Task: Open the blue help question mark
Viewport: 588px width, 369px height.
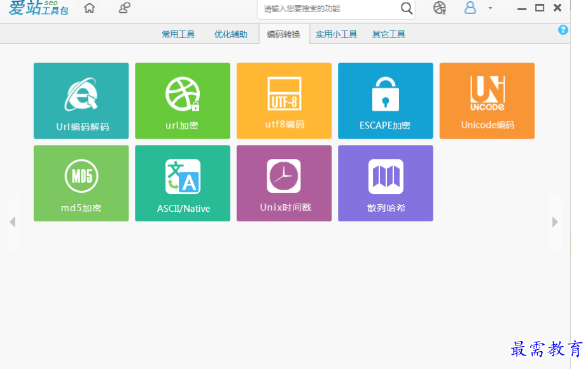Action: point(563,30)
